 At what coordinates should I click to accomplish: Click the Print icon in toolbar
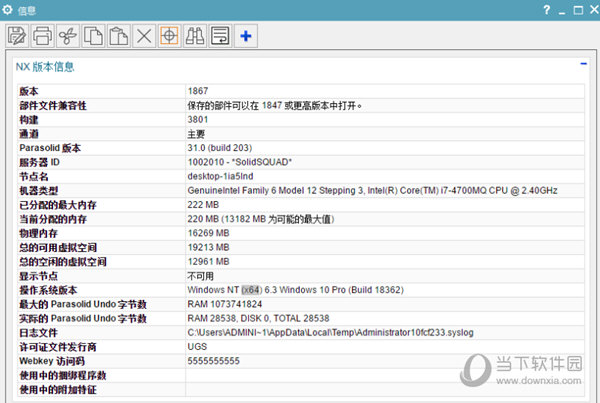click(42, 36)
